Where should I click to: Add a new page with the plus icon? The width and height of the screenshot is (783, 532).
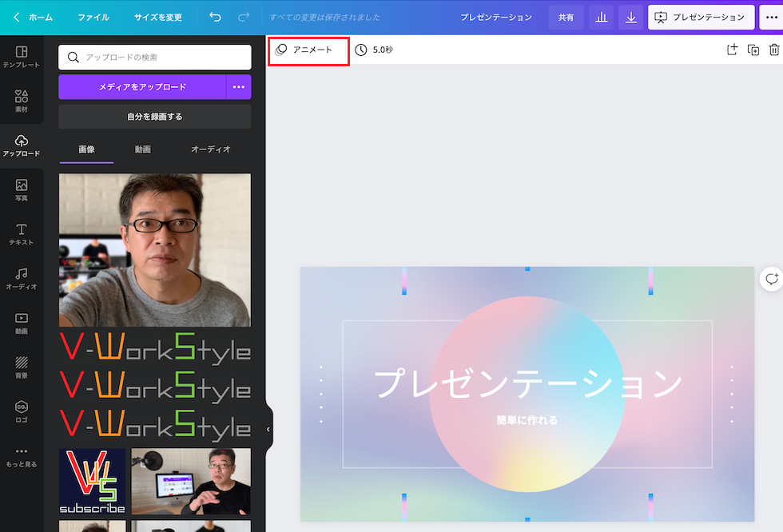731,50
